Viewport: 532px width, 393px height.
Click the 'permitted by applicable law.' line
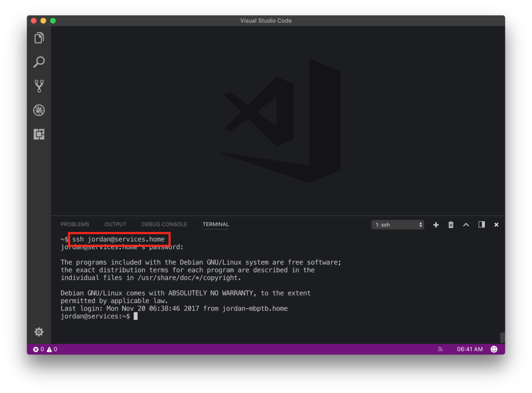pyautogui.click(x=114, y=301)
